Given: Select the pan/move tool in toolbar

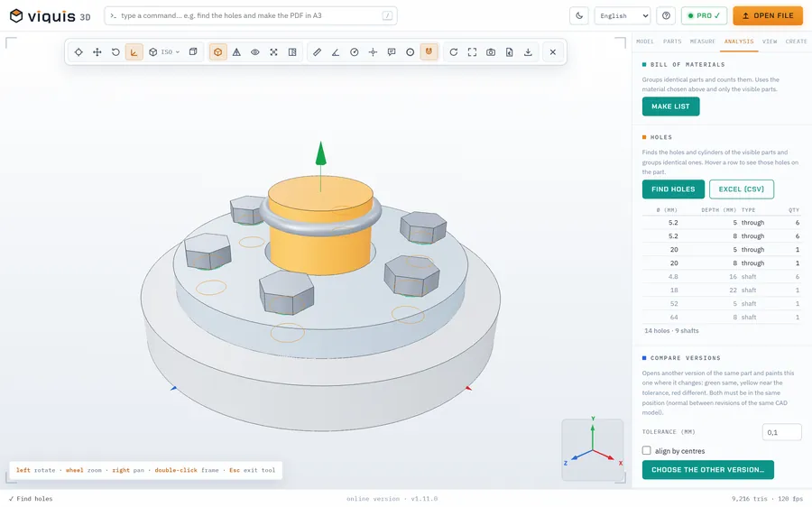Looking at the screenshot, I should (x=97, y=51).
